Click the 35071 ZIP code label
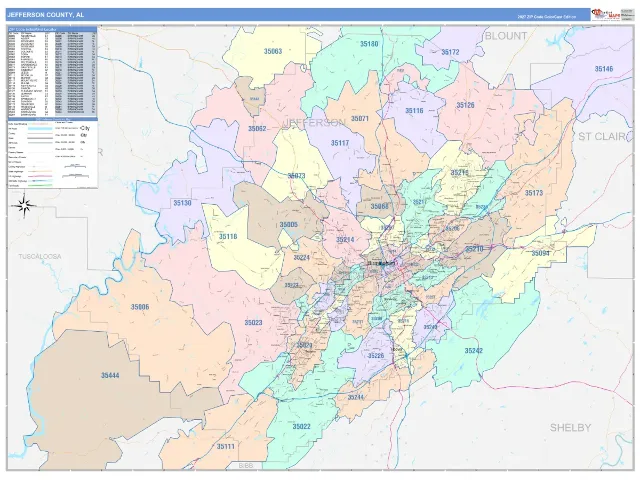Viewport: 640px width, 480px height. click(360, 119)
